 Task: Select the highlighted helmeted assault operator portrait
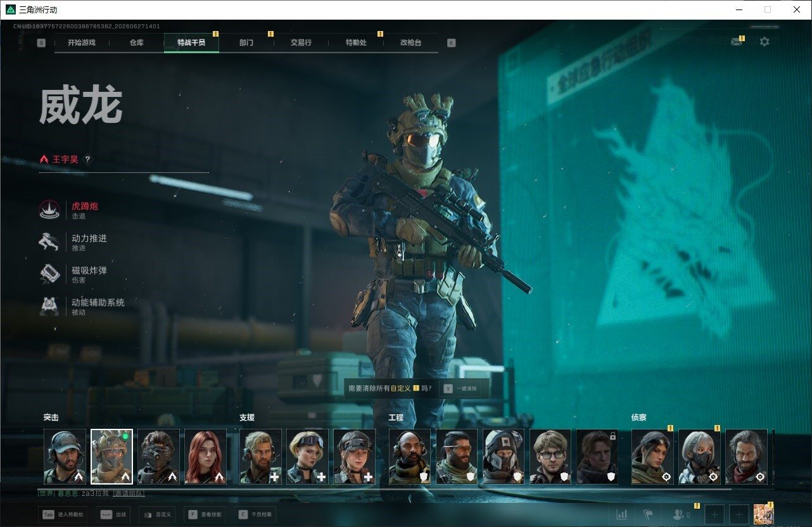[111, 457]
